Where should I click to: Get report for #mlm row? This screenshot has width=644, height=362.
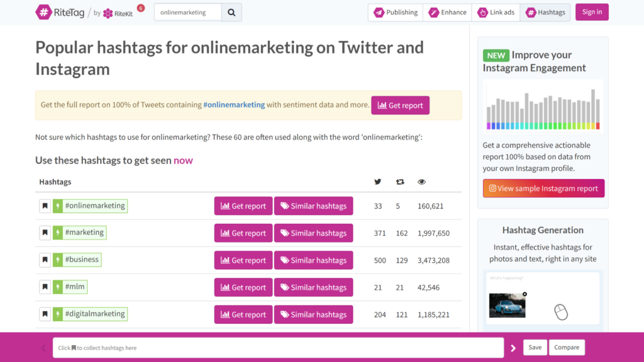coord(243,287)
